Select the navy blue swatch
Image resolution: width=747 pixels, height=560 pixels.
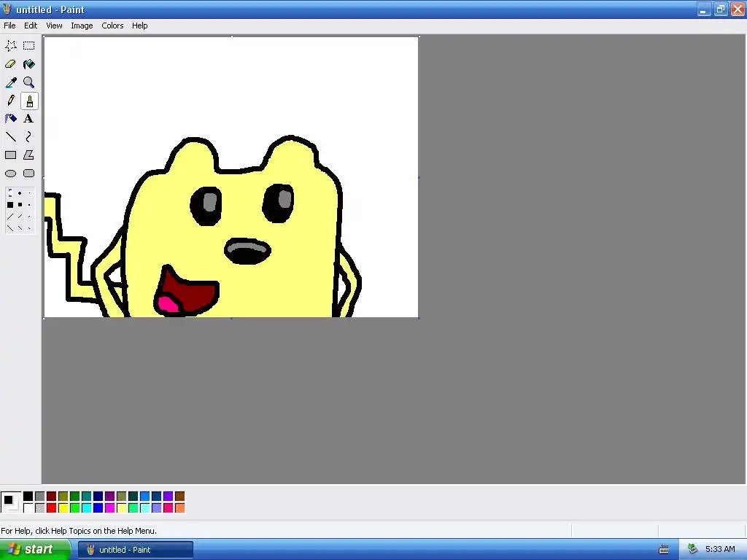pos(98,497)
